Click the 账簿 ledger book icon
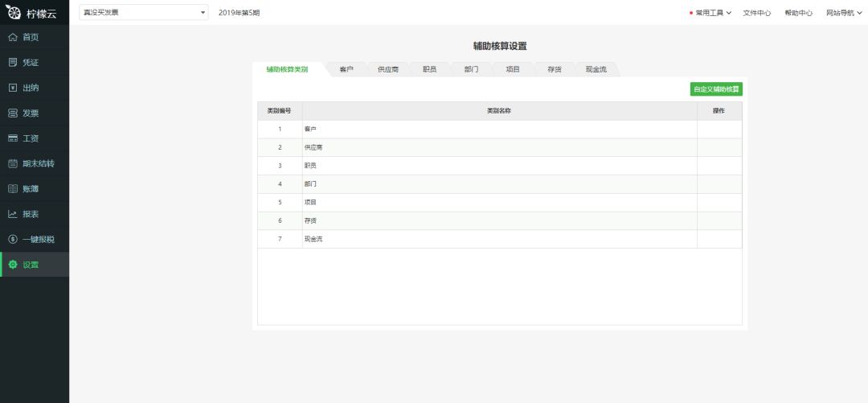The width and height of the screenshot is (868, 403). point(13,188)
